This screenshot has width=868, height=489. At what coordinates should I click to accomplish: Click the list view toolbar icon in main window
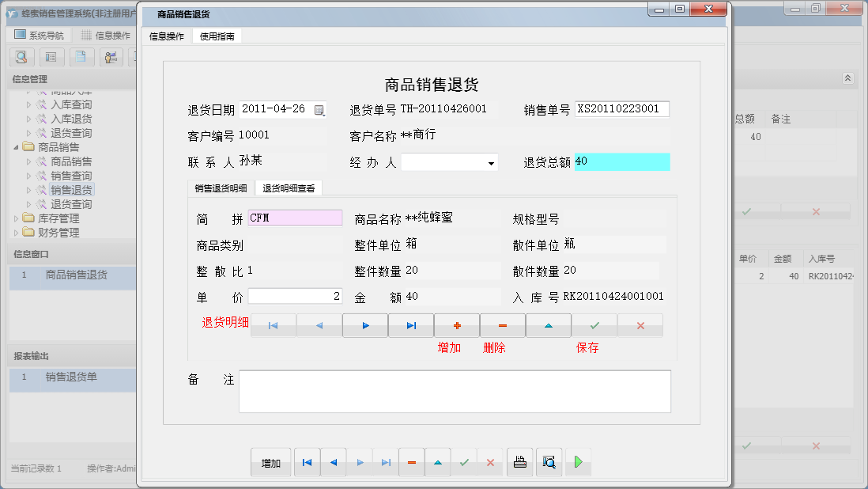point(51,56)
